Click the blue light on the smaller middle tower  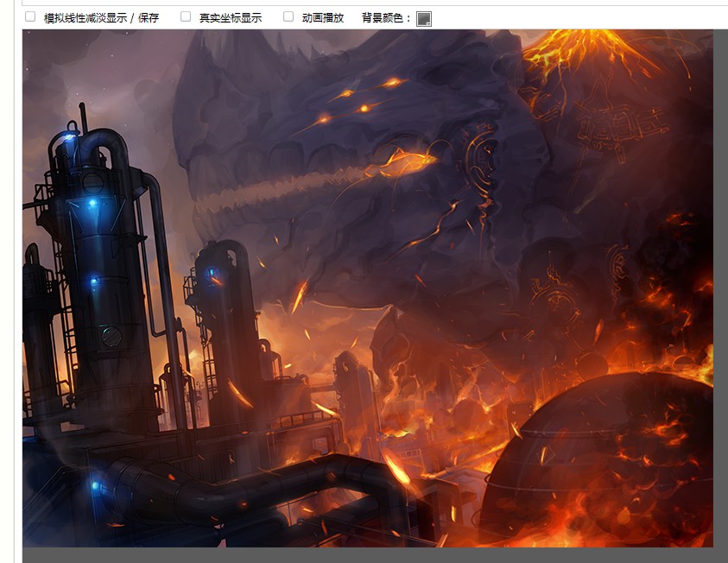(210, 273)
